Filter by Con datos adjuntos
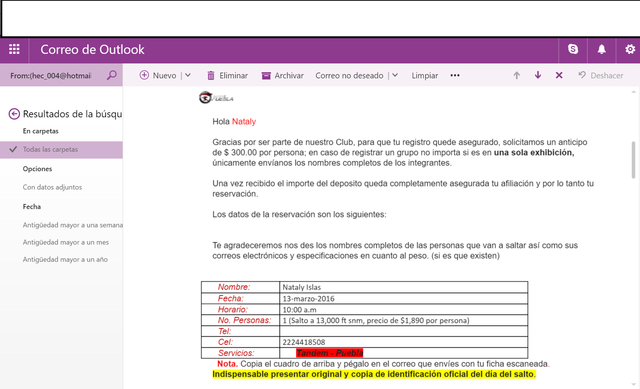Screen dimensions: 640x389 pyautogui.click(x=52, y=187)
